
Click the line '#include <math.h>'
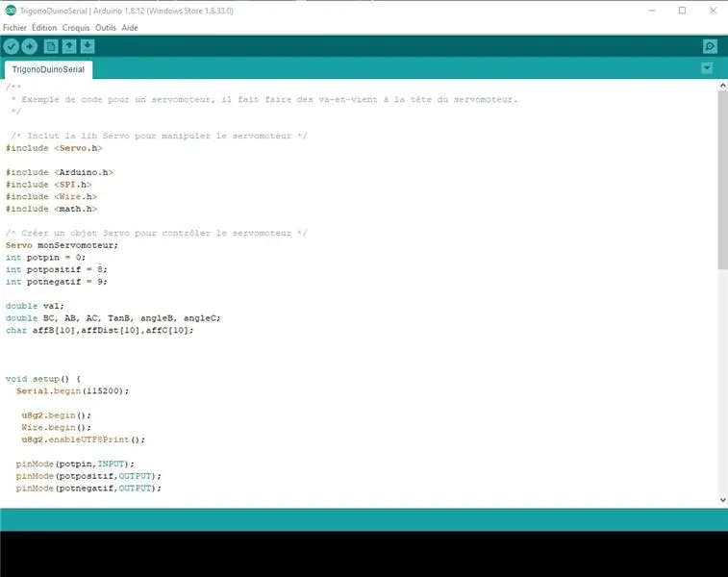click(51, 209)
